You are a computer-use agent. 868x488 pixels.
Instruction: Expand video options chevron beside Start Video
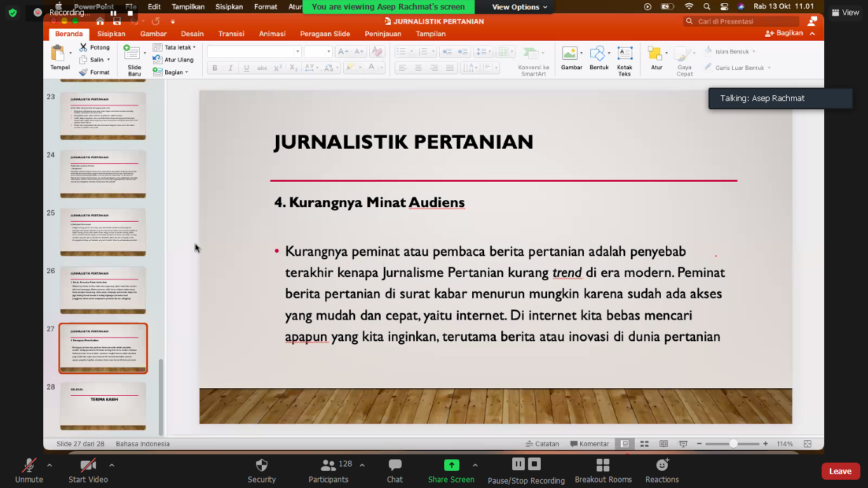click(112, 465)
